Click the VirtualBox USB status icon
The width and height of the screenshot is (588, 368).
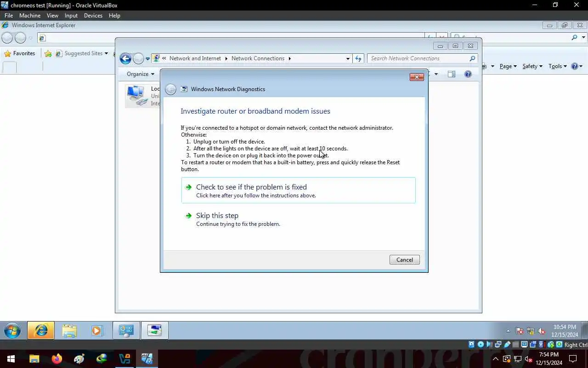507,345
